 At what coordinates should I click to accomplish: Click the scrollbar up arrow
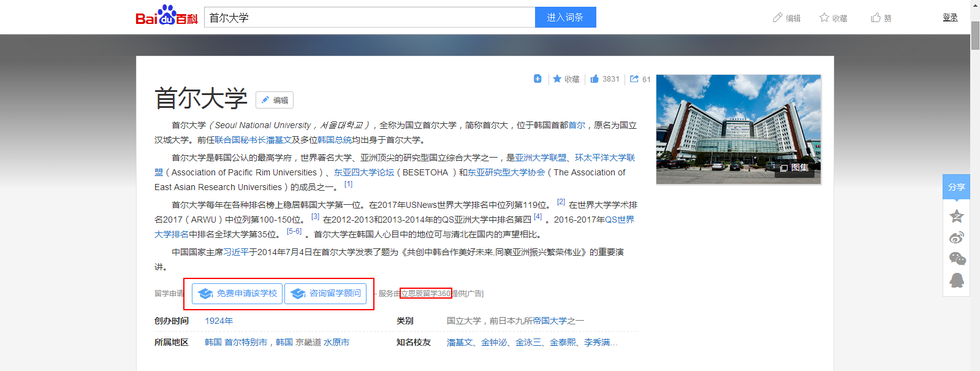(975, 5)
